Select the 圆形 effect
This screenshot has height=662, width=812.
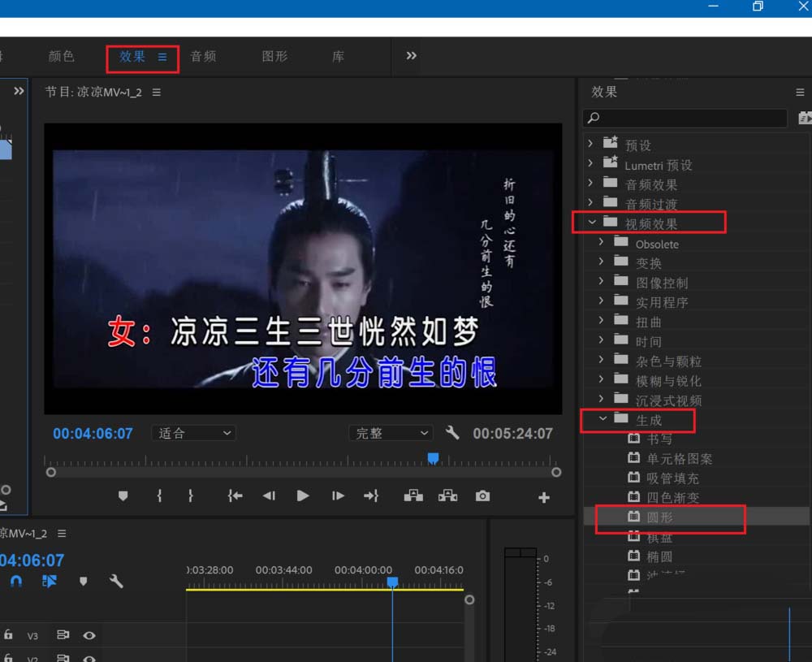tap(659, 517)
